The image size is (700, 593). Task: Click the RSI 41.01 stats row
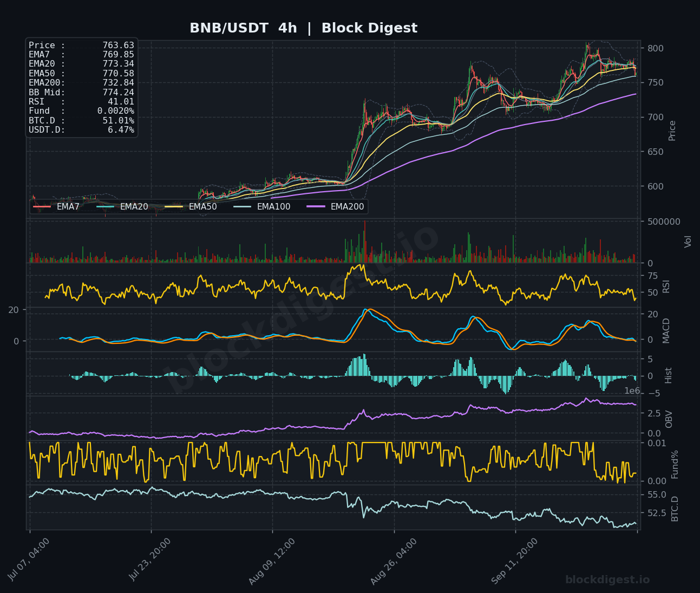81,102
